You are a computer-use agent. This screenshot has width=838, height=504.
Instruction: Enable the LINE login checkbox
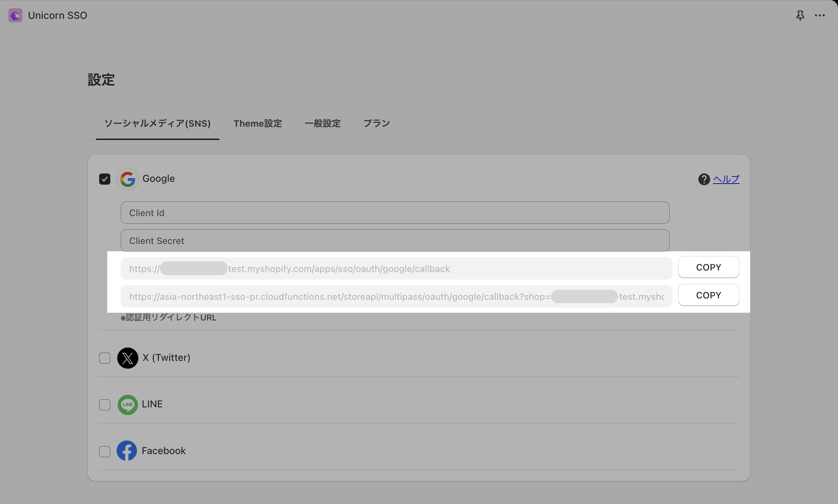[105, 405]
